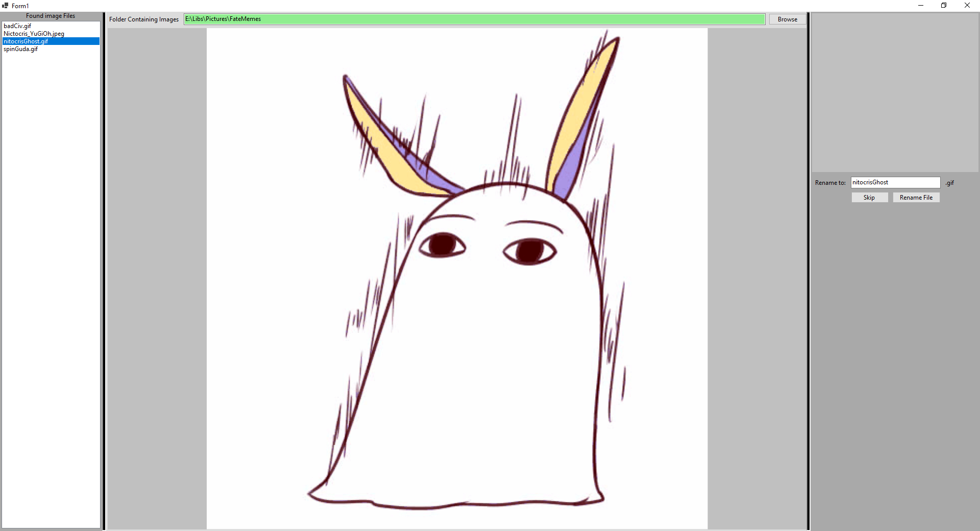The width and height of the screenshot is (980, 531).
Task: Click the Rename File button
Action: coord(916,198)
